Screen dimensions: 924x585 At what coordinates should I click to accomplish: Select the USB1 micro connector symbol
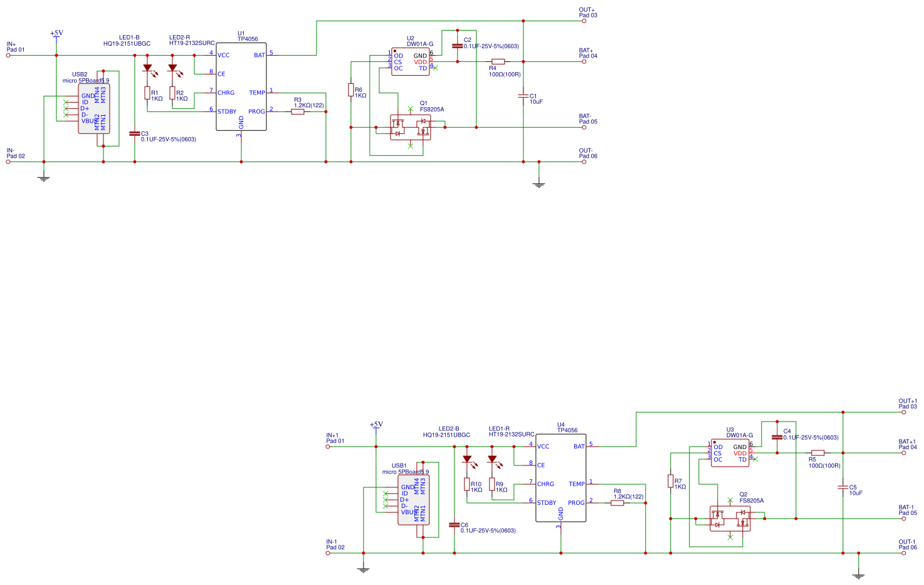[x=414, y=500]
